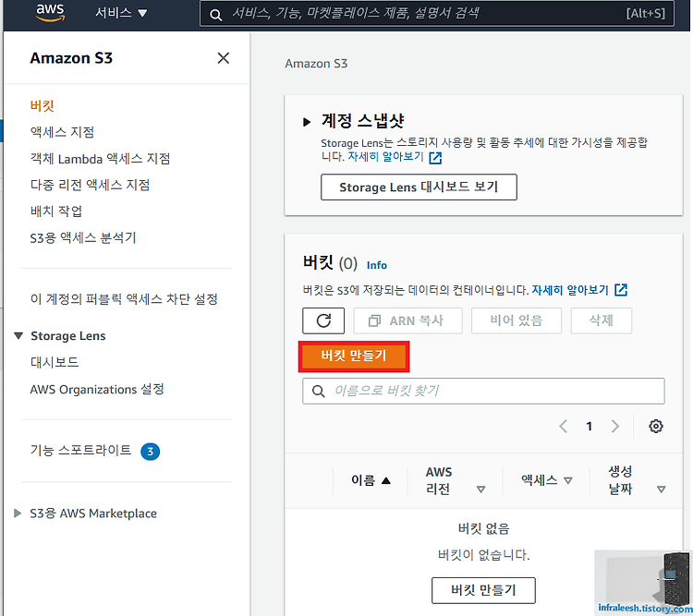Go to the next page of buckets
The image size is (693, 616).
[614, 427]
